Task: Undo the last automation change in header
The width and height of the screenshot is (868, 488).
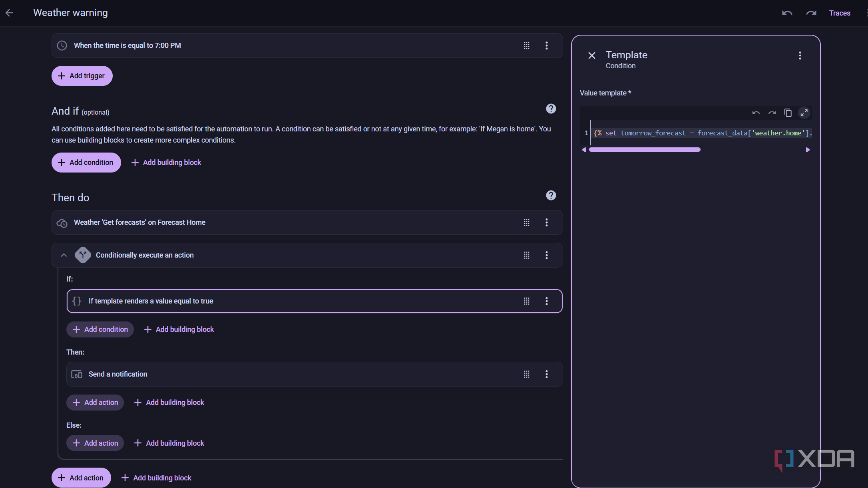Action: coord(787,13)
